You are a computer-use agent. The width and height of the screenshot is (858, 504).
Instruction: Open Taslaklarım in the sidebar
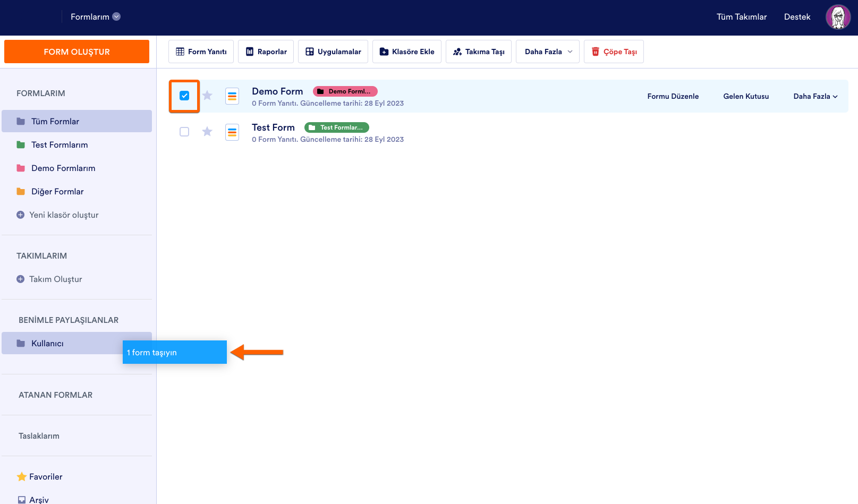[x=39, y=436]
